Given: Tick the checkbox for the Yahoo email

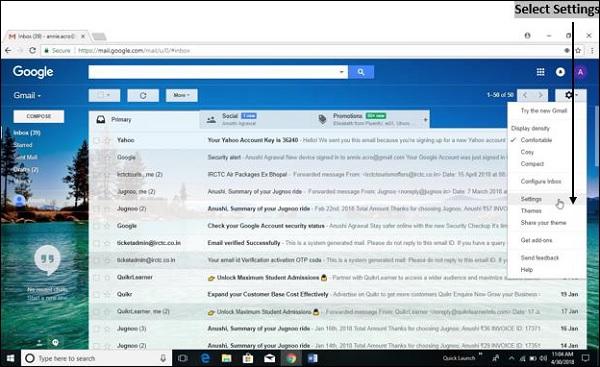Looking at the screenshot, I should 96,140.
